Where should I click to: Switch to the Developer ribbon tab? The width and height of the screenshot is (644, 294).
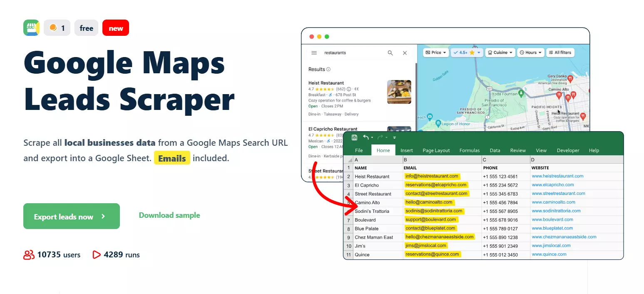(568, 150)
